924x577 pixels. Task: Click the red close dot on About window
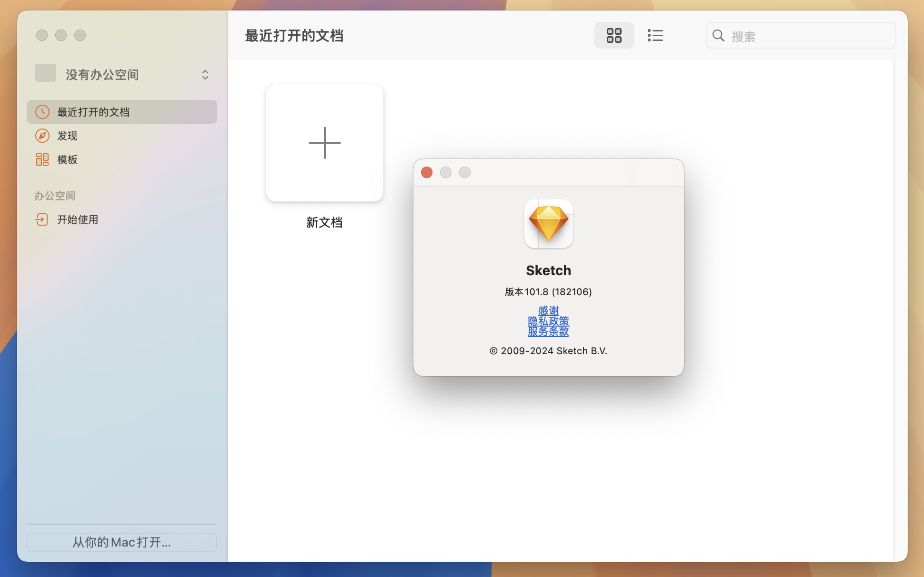pos(427,172)
